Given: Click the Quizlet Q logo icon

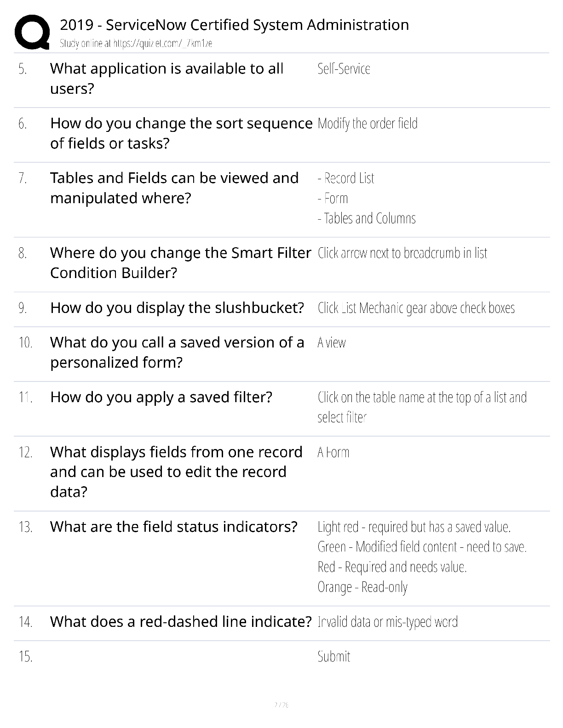Looking at the screenshot, I should pyautogui.click(x=32, y=32).
